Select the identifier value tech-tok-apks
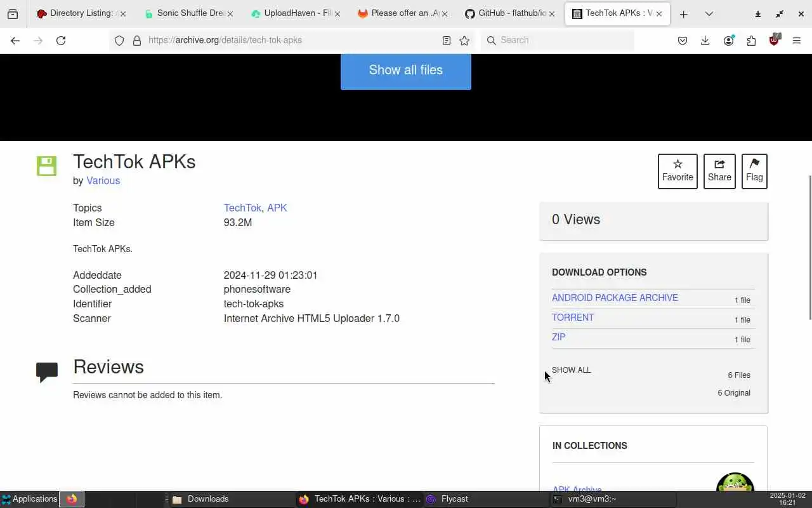Screen dimensions: 812x508 click(254, 304)
